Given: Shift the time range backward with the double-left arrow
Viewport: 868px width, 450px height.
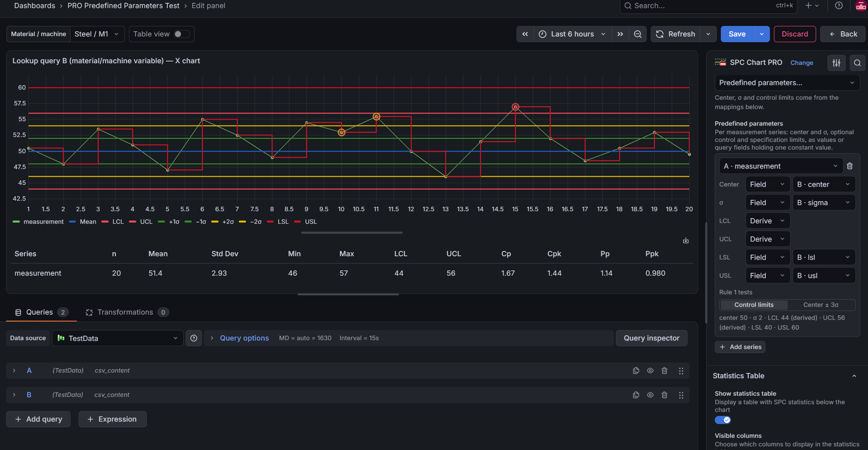Looking at the screenshot, I should pos(525,34).
